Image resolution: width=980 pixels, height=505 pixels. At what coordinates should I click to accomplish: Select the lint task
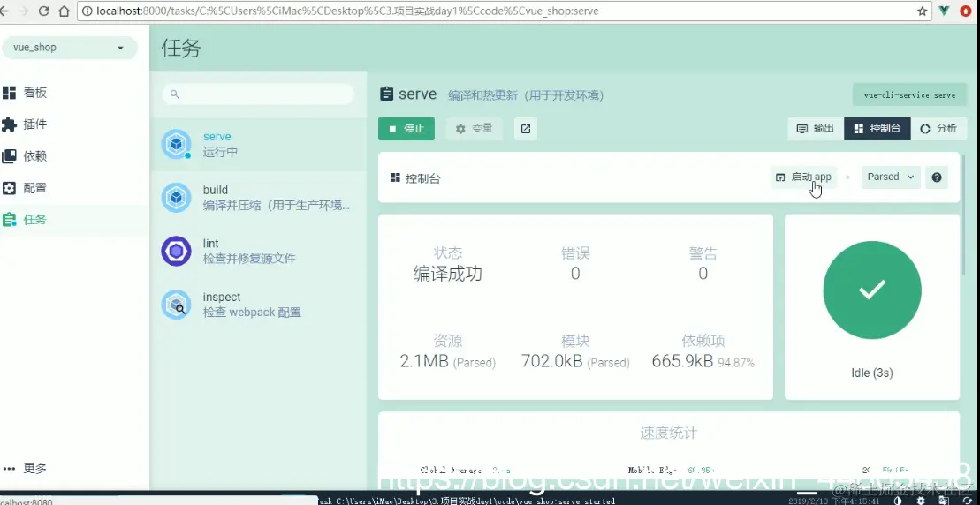[x=258, y=251]
